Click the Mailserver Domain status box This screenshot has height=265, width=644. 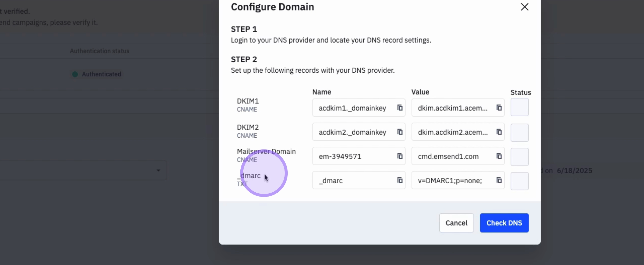click(519, 157)
